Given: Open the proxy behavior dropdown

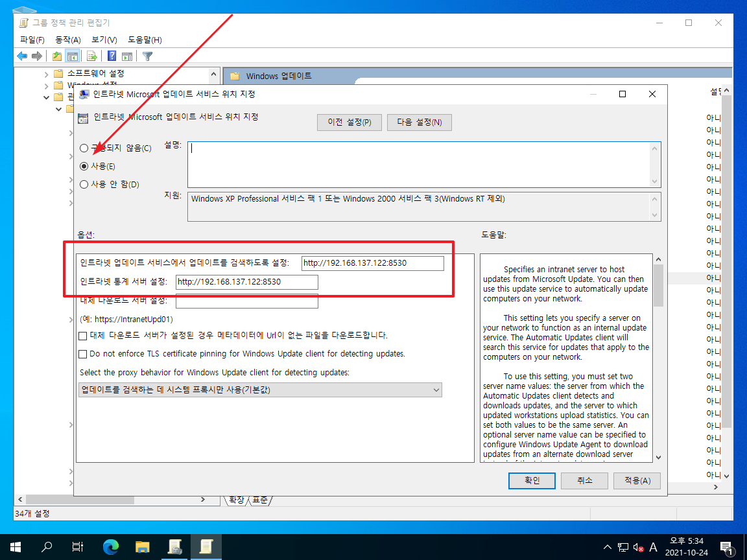Looking at the screenshot, I should tap(260, 390).
